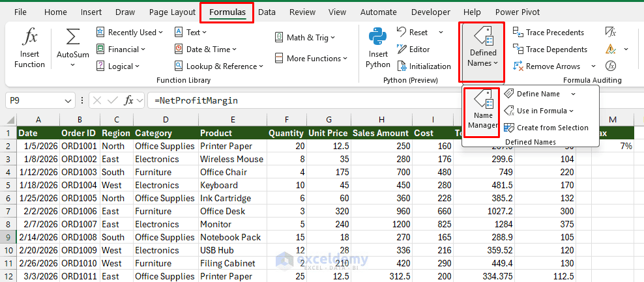Switch to the Page Layout tab
The height and width of the screenshot is (282, 644).
click(x=173, y=12)
